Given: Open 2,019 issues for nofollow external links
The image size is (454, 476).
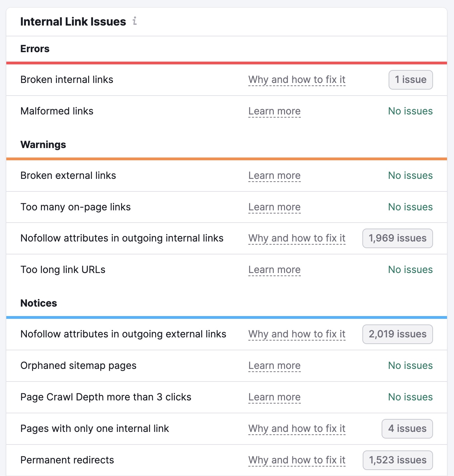Looking at the screenshot, I should pyautogui.click(x=397, y=334).
